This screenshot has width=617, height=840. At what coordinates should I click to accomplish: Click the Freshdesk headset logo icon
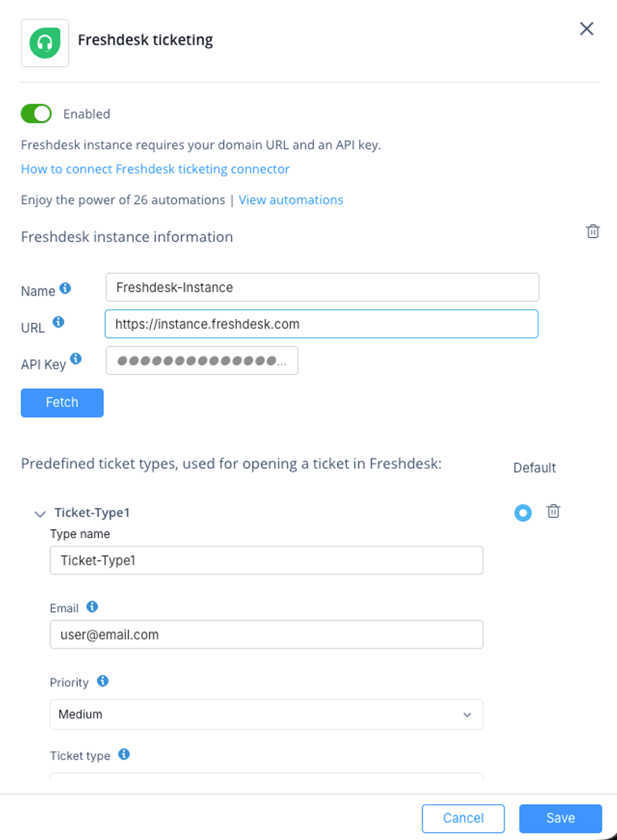[45, 43]
